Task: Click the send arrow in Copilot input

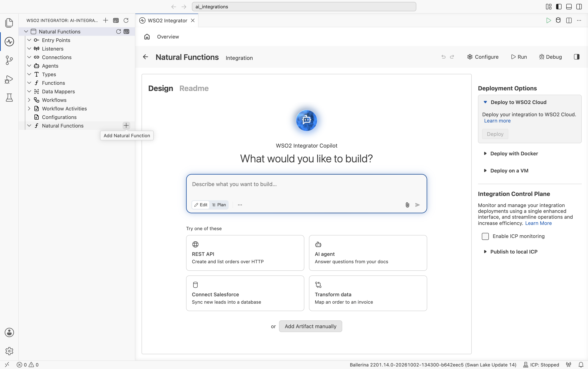Action: tap(418, 205)
